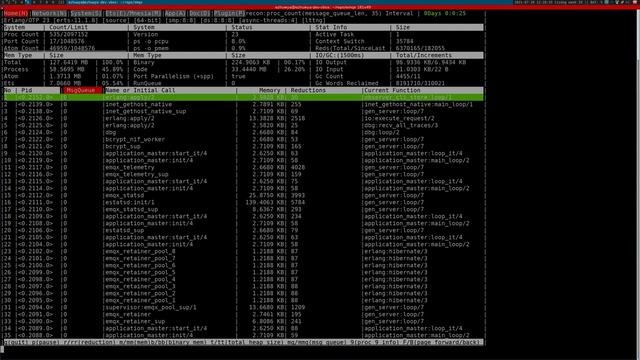This screenshot has height=360, width=640.
Task: Select the inet_gethost_native_sup row
Action: pyautogui.click(x=243, y=111)
